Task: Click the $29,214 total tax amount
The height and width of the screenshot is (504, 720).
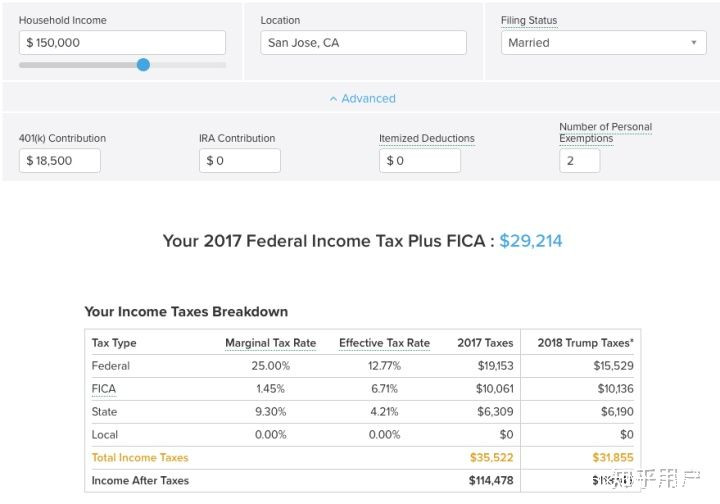Action: click(530, 241)
